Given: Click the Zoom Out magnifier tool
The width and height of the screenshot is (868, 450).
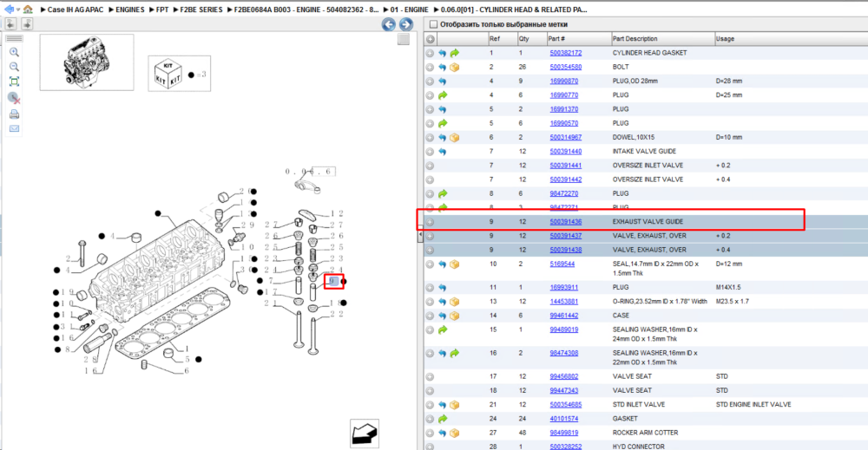Looking at the screenshot, I should (x=15, y=67).
